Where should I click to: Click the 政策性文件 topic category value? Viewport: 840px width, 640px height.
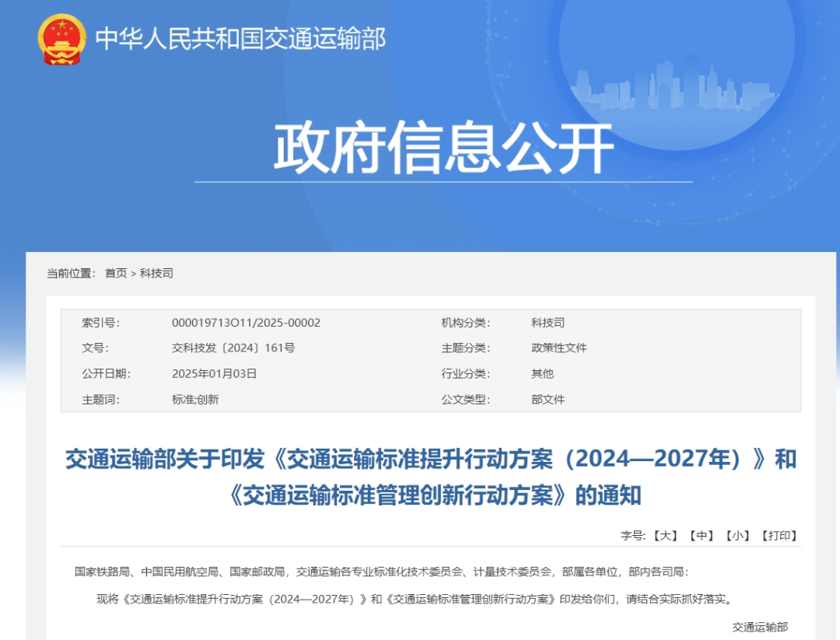pos(558,348)
